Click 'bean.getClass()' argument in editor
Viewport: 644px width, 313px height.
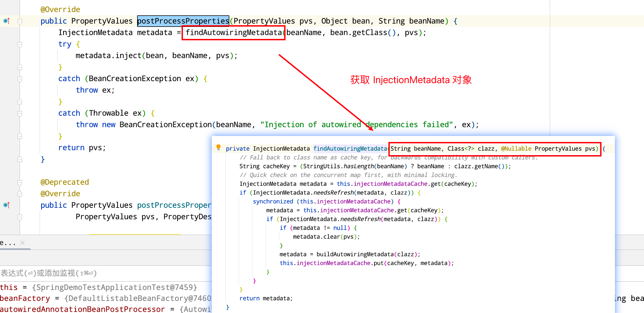click(x=363, y=33)
